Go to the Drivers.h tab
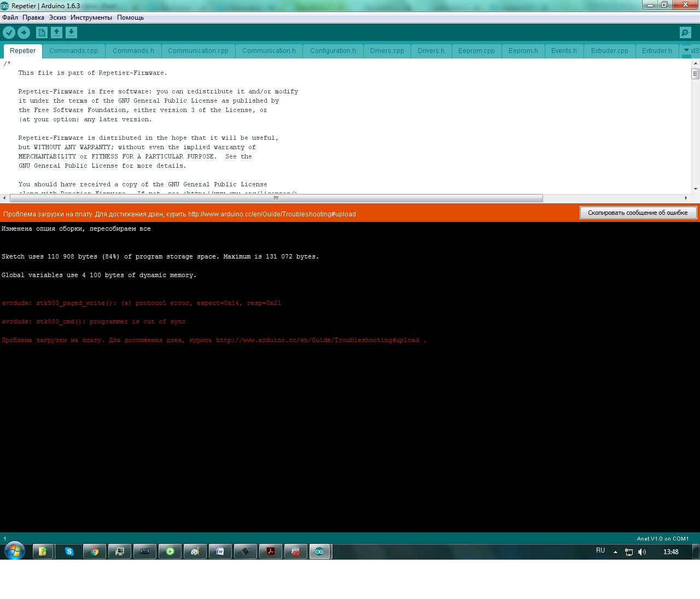This screenshot has width=700, height=599. pos(431,51)
